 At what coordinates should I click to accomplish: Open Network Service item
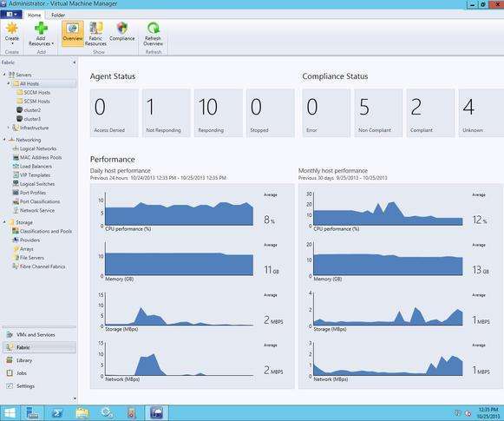(x=34, y=210)
